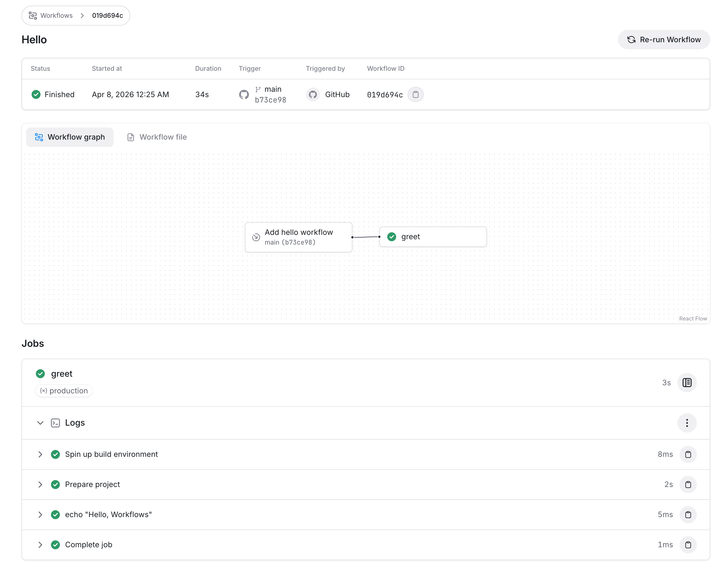728x579 pixels.
Task: Expand the echo "Hello, Workflows" step
Action: coord(40,514)
